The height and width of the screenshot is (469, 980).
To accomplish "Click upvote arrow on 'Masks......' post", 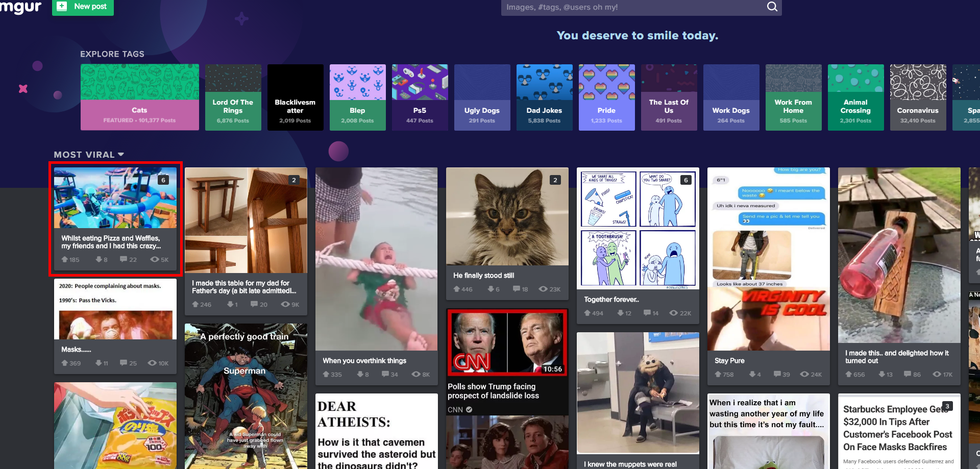I will pos(65,363).
